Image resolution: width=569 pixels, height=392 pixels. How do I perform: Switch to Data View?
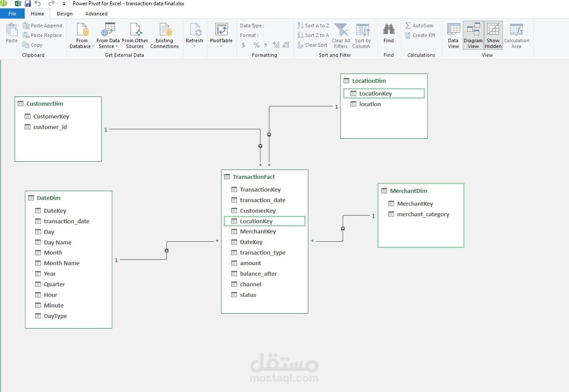tap(453, 35)
